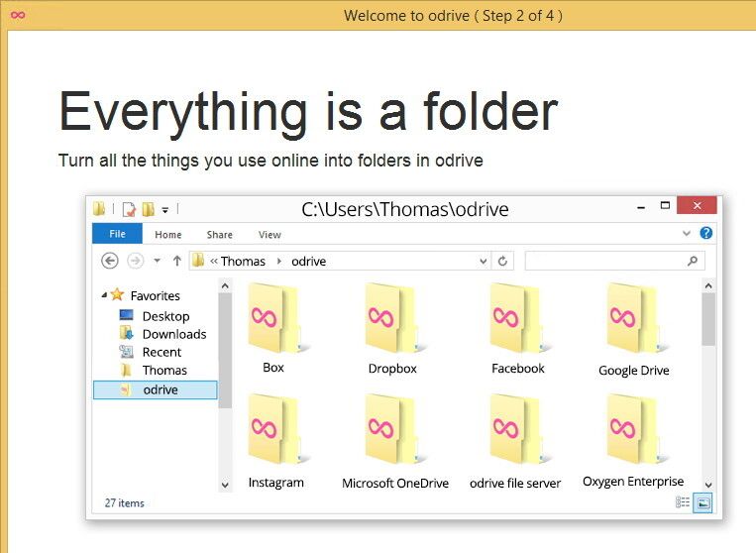Switch to the View tab

[x=270, y=234]
